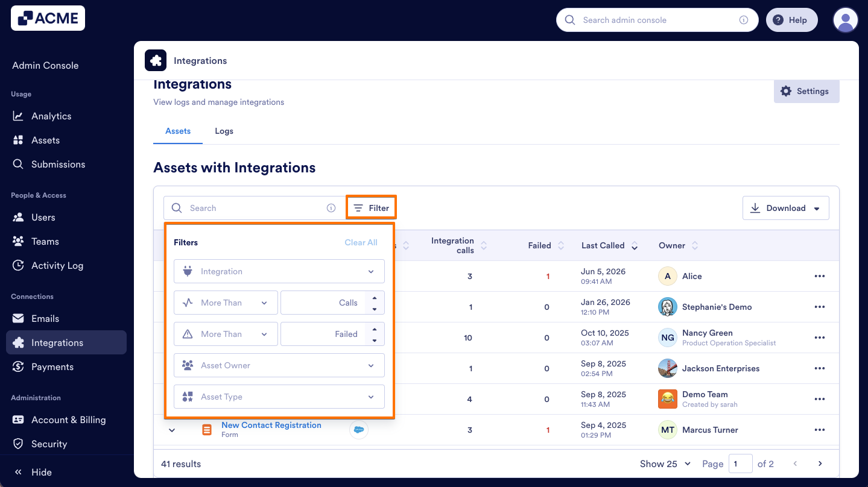
Task: Open row actions for Stephanie's Demo
Action: pyautogui.click(x=819, y=307)
